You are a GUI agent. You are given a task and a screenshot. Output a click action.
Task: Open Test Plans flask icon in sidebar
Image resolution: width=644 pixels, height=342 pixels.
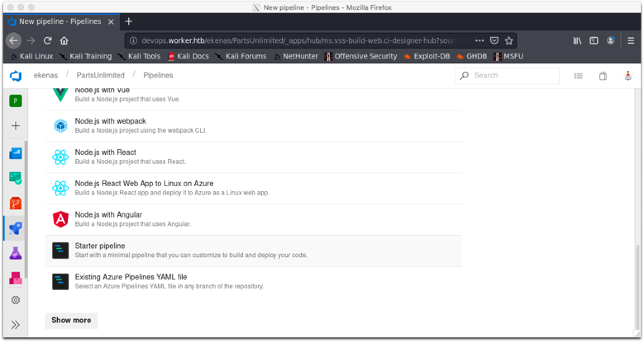16,253
